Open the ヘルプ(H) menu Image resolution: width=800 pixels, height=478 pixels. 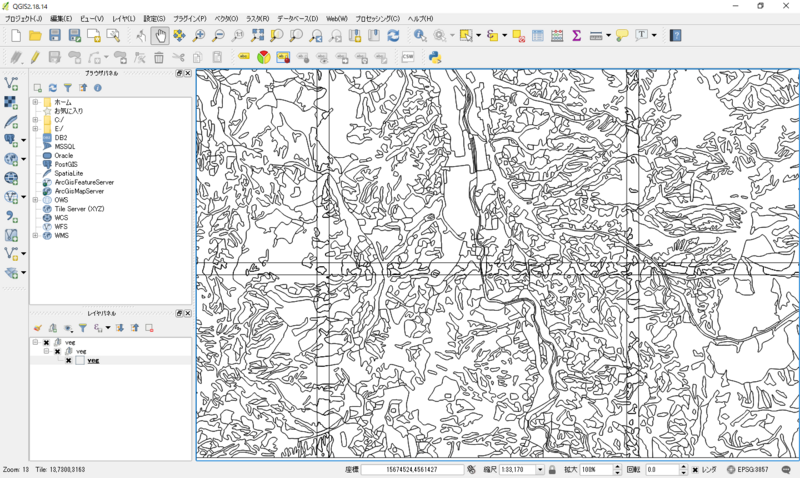click(420, 18)
